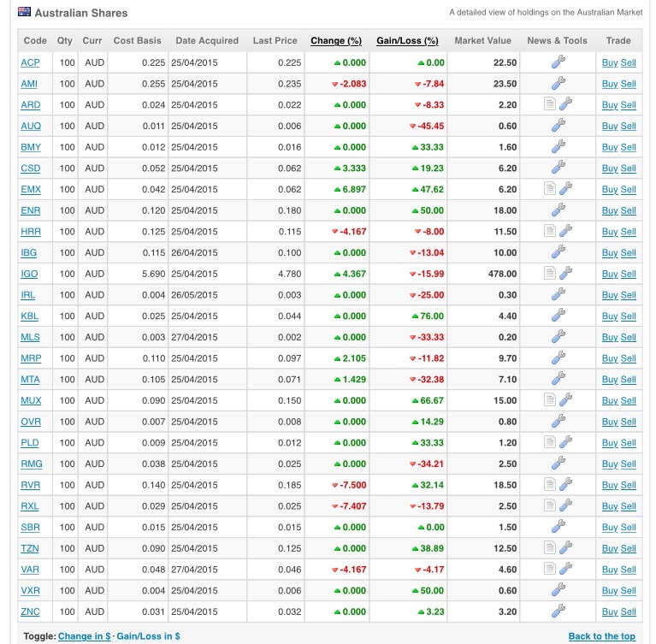Select the IGO cost basis 5.690
Screen dimensions: 656x644
tap(154, 274)
